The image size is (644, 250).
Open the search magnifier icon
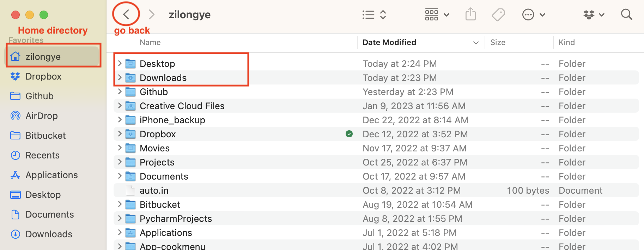click(x=626, y=14)
